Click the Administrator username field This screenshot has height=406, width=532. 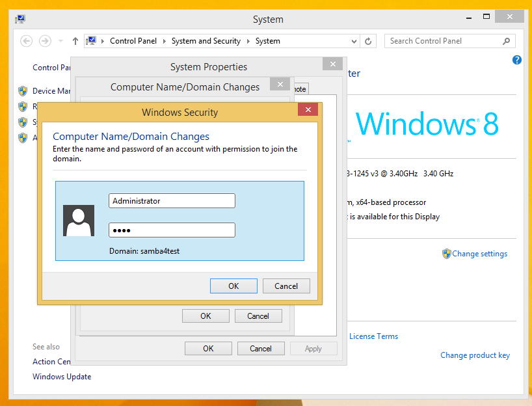point(172,201)
